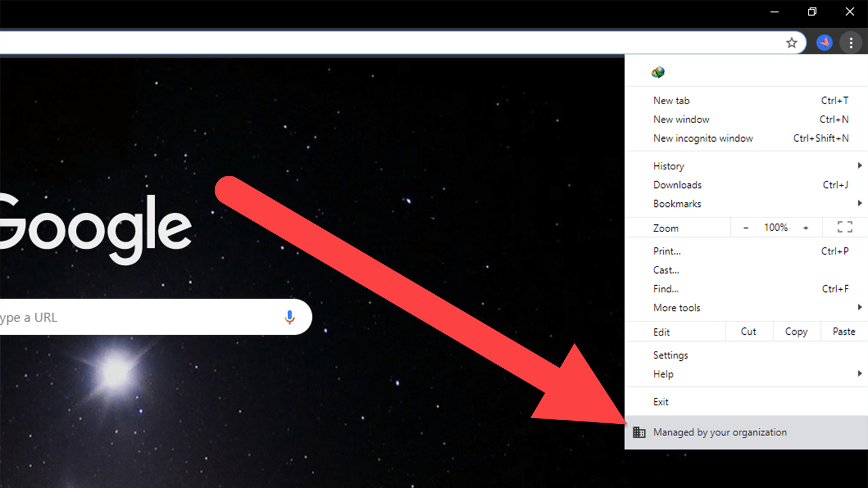Decrease zoom with the minus button
The image size is (868, 488).
746,228
